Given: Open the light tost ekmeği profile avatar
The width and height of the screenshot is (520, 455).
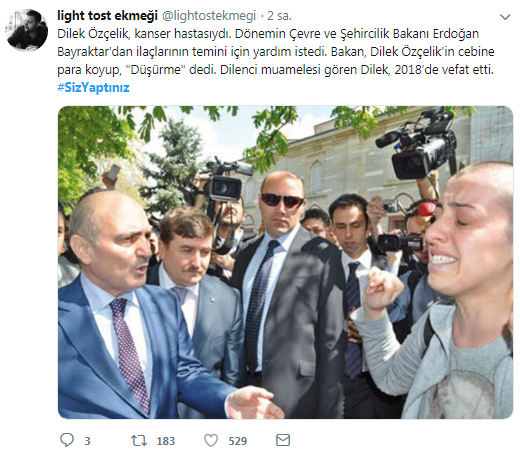Looking at the screenshot, I should (x=27, y=30).
